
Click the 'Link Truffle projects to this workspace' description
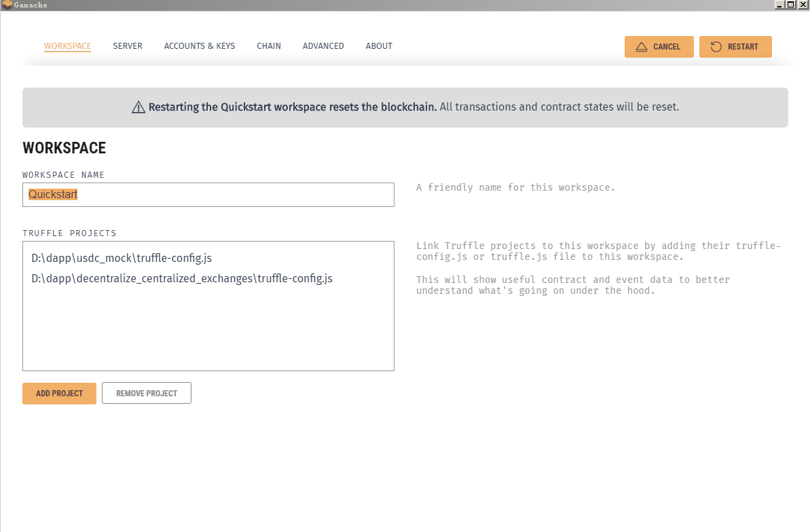click(598, 251)
